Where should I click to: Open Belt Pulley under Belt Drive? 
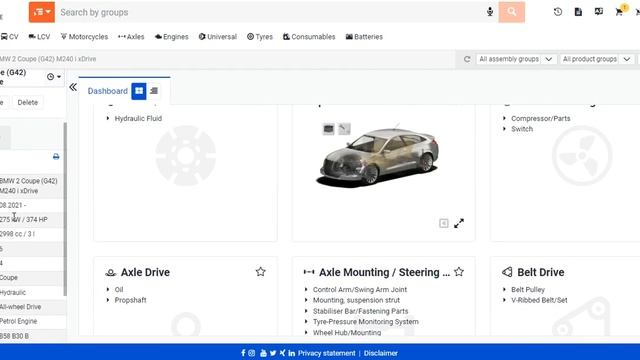(x=528, y=289)
